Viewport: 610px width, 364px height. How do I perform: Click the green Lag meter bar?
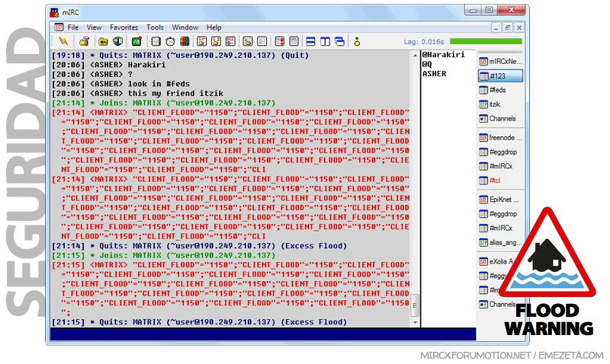click(x=486, y=41)
